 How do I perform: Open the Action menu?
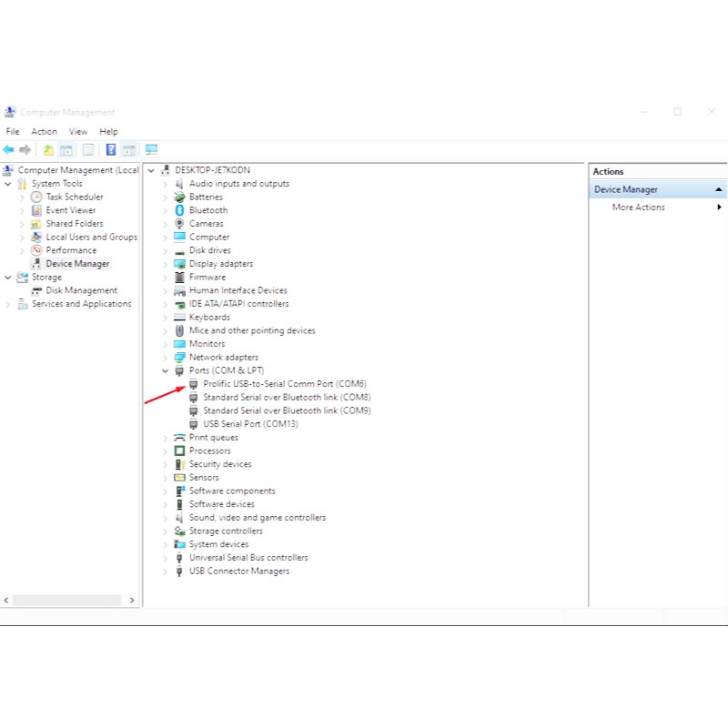coord(44,132)
